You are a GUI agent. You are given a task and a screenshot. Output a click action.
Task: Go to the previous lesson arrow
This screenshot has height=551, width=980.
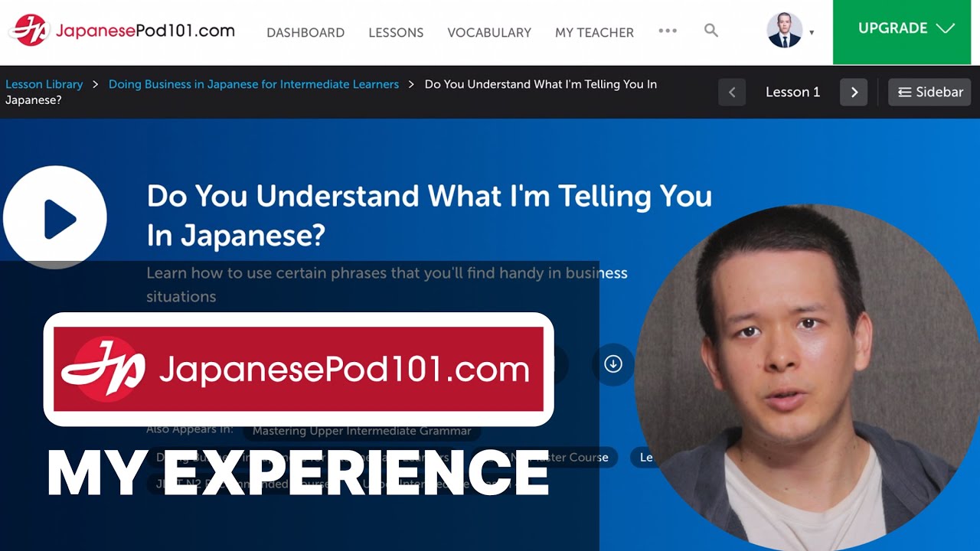coord(732,92)
